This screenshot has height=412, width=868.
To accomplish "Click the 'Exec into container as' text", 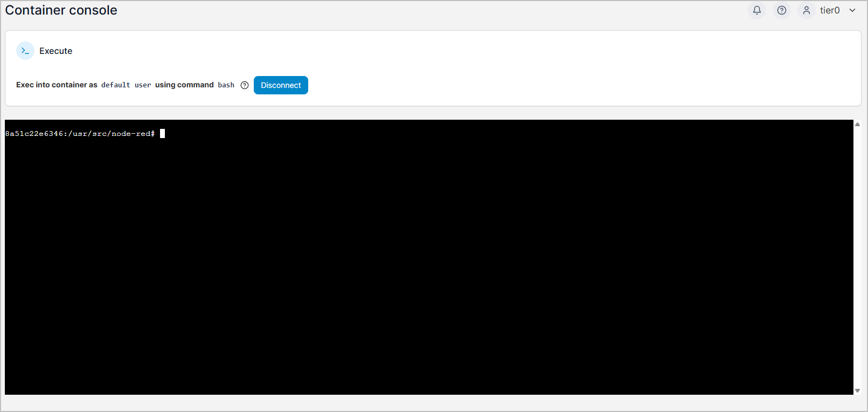I will coord(57,85).
